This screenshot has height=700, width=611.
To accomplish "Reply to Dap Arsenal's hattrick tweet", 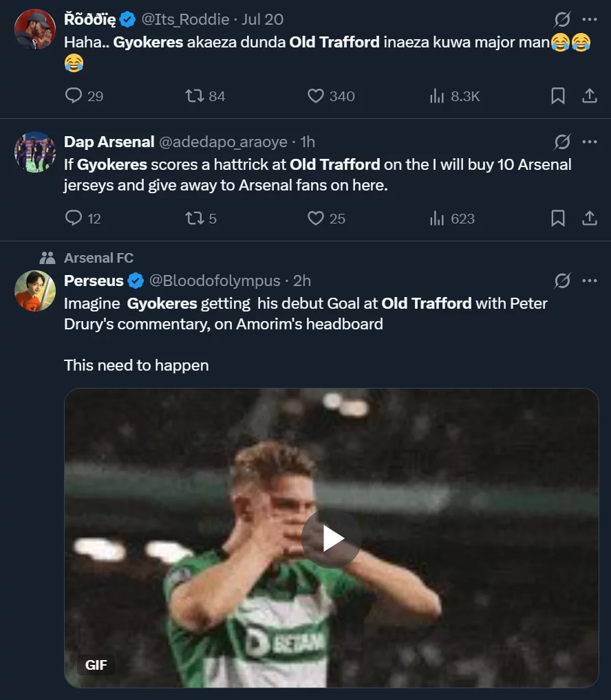I will pos(74,219).
